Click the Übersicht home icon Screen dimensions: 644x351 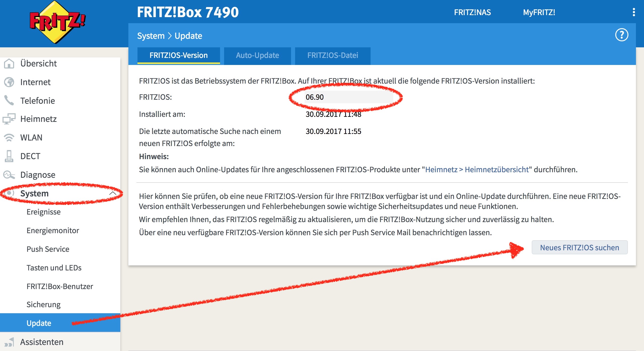pos(9,63)
